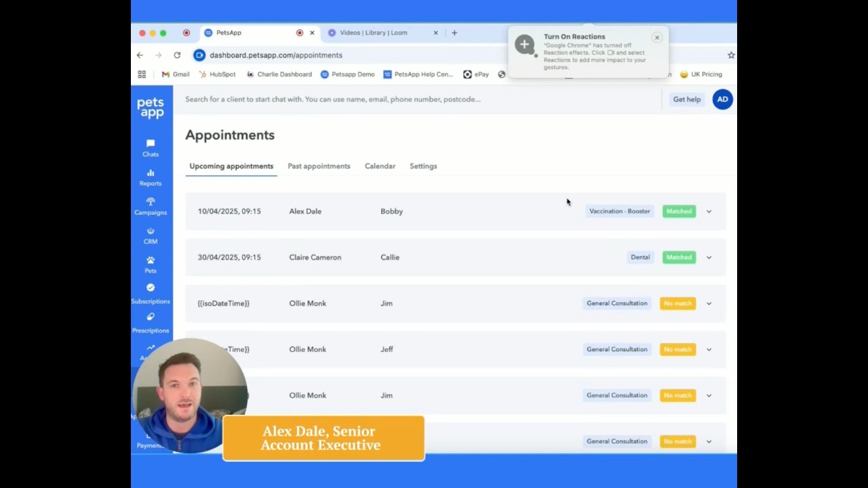Click the Dental appointment tag

click(640, 258)
